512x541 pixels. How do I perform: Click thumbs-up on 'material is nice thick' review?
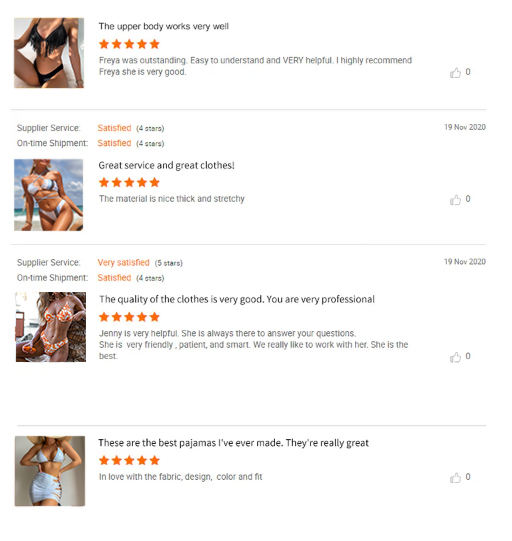[x=455, y=200]
